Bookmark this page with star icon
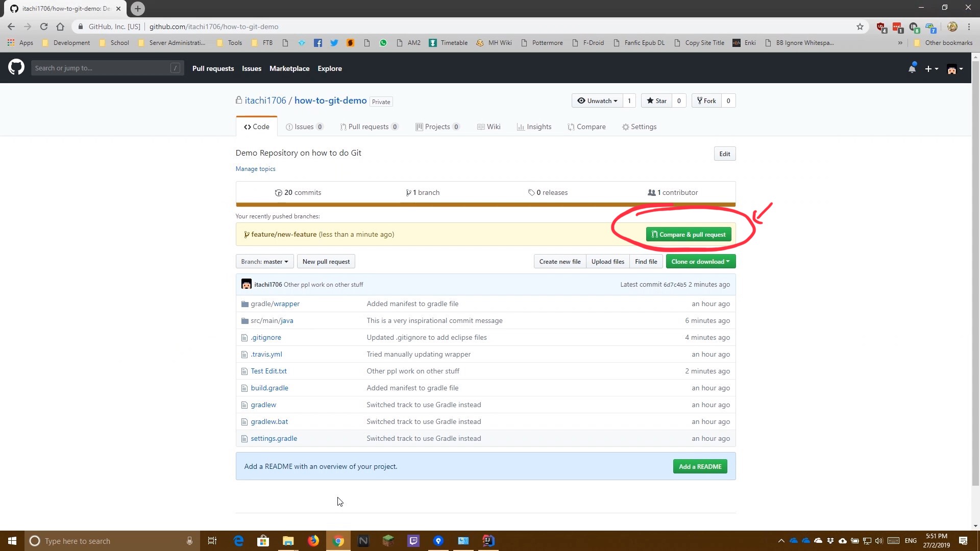Viewport: 980px width, 551px height. 860,27
